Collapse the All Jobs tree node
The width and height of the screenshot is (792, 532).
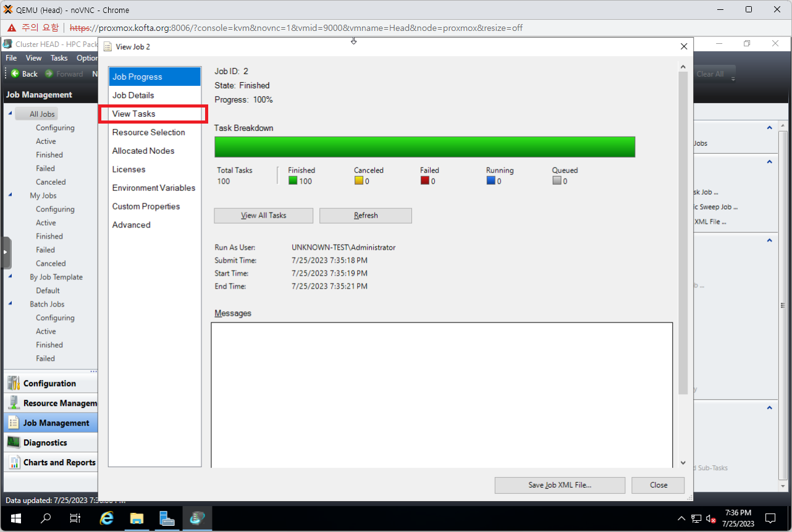coord(11,114)
